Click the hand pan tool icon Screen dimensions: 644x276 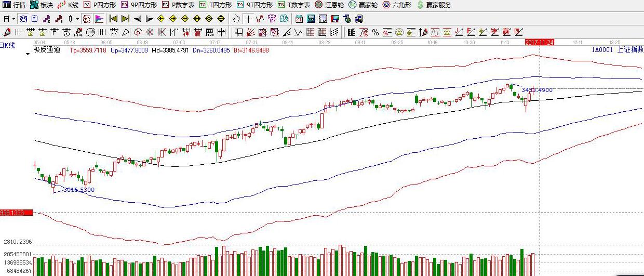pyautogui.click(x=236, y=19)
